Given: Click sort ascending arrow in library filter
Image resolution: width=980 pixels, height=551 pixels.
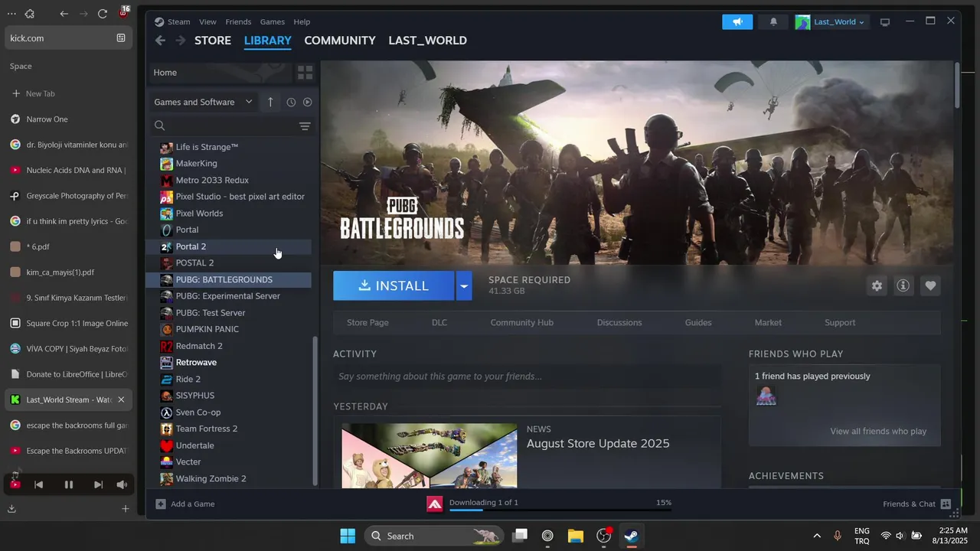Looking at the screenshot, I should pos(270,102).
